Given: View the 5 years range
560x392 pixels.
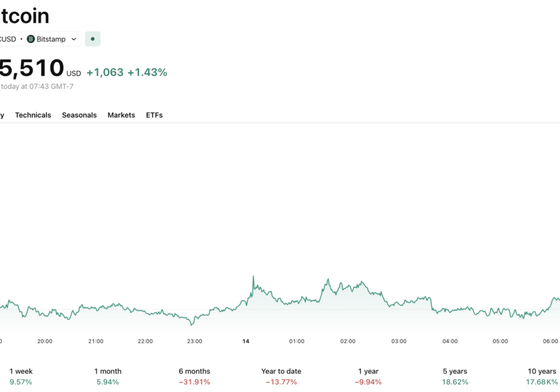Looking at the screenshot, I should [x=454, y=376].
